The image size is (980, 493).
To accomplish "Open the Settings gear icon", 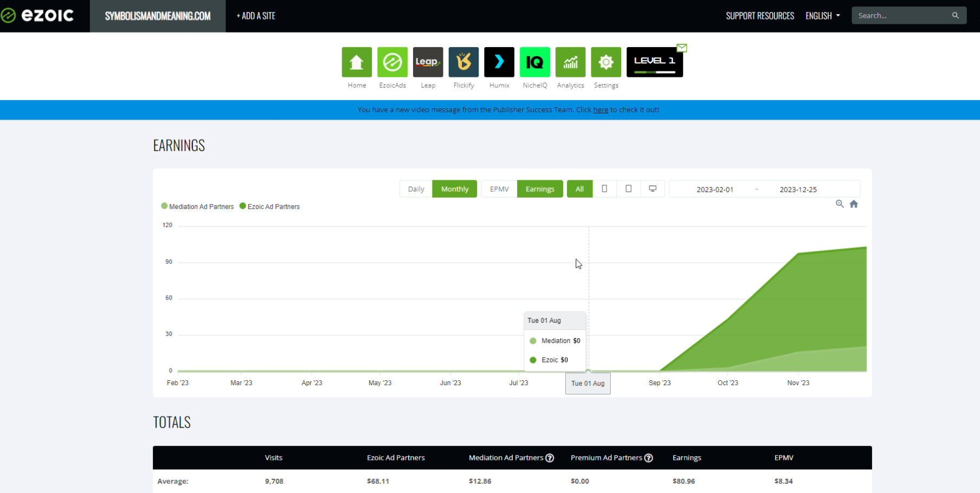I will pos(606,62).
